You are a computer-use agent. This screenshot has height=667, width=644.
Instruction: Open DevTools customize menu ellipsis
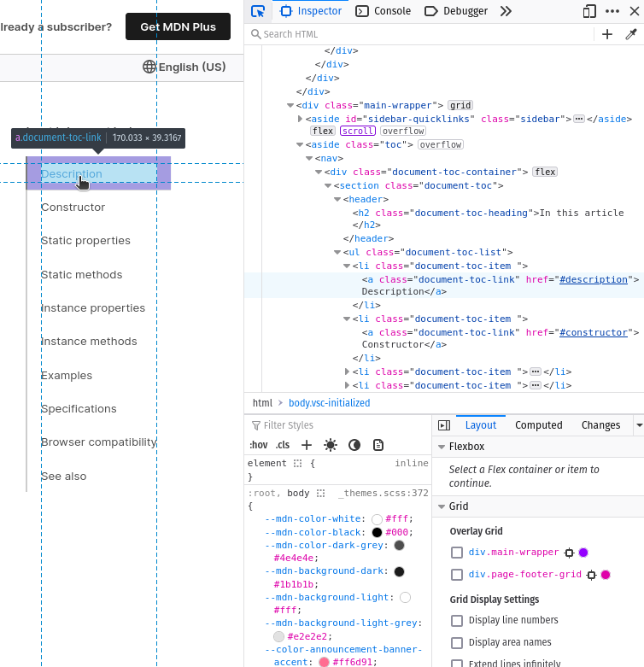612,11
